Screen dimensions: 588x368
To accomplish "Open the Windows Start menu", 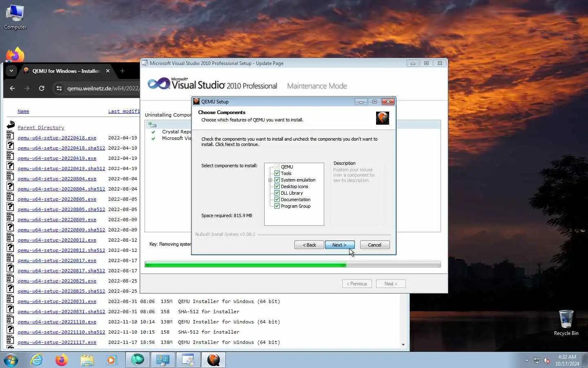I will pyautogui.click(x=11, y=360).
